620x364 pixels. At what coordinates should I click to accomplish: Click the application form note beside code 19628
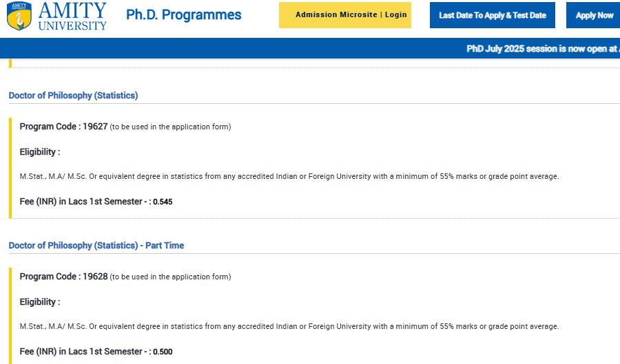(x=170, y=277)
